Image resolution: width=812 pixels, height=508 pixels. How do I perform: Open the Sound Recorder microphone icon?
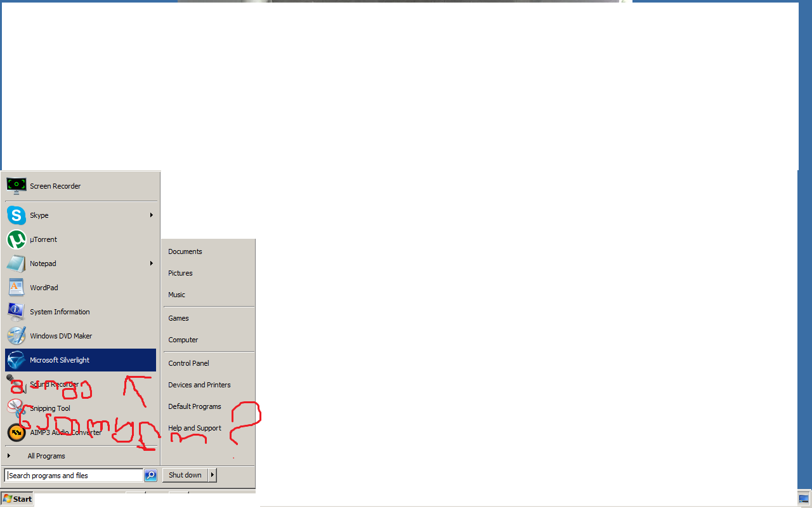pos(16,384)
